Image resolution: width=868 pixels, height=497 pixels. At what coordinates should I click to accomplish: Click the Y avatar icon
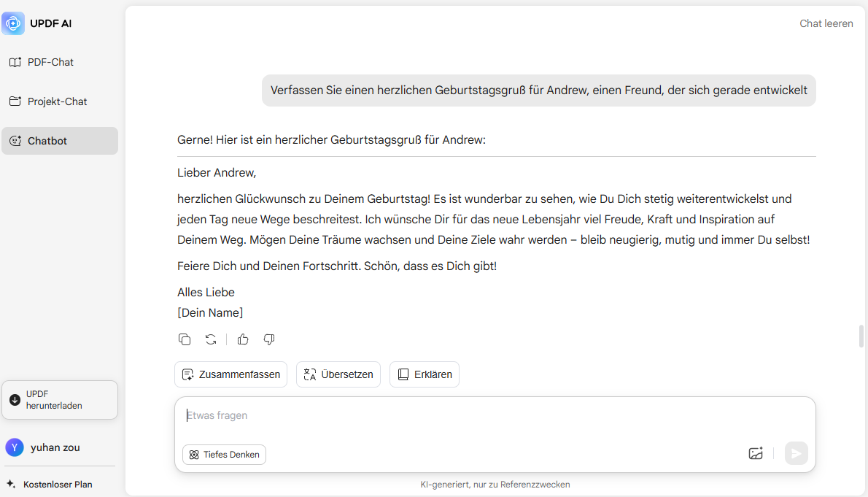(x=15, y=447)
